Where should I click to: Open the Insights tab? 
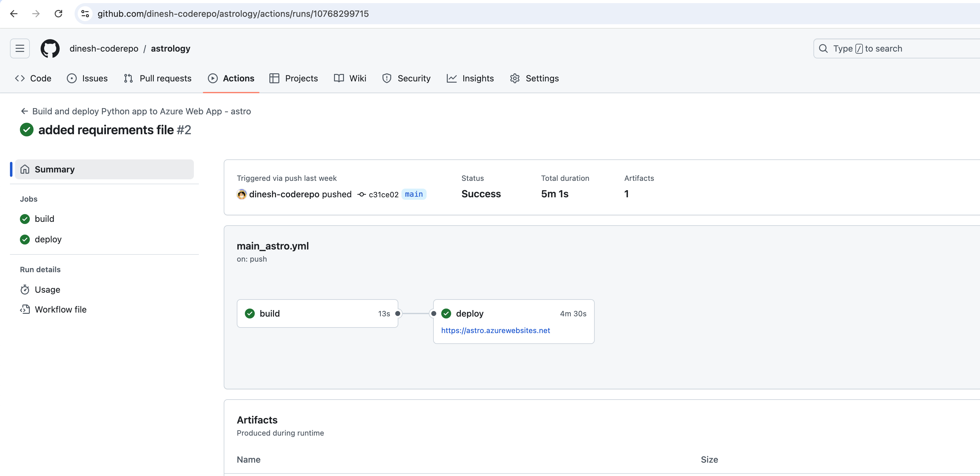[x=470, y=78]
